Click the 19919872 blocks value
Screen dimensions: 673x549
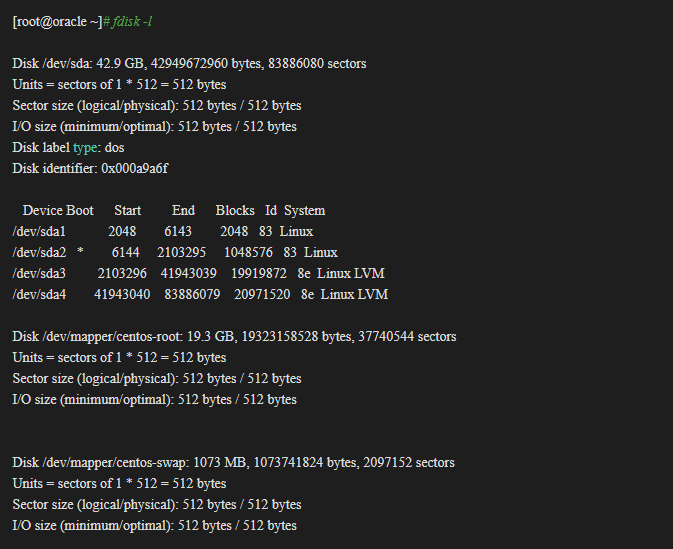click(x=259, y=273)
